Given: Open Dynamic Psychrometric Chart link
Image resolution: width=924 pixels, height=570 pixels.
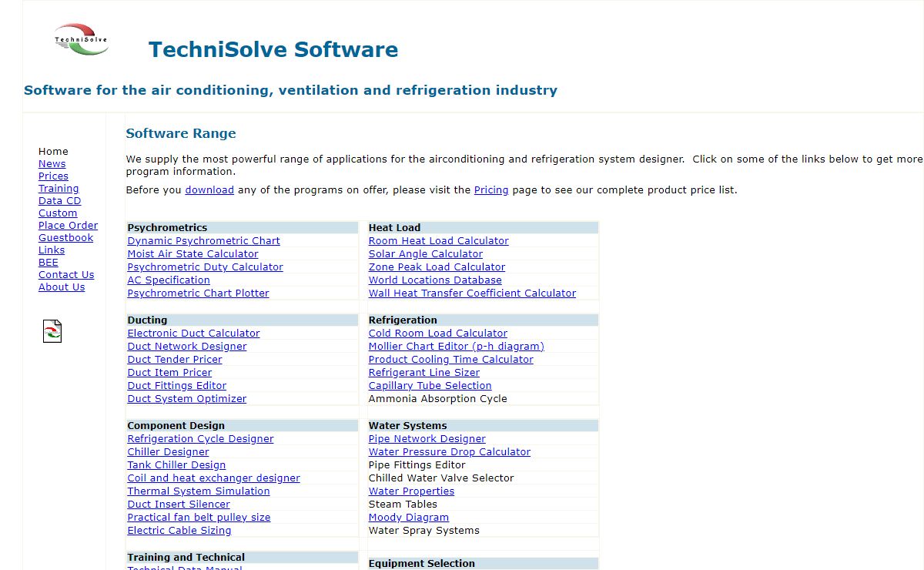Looking at the screenshot, I should click(203, 241).
